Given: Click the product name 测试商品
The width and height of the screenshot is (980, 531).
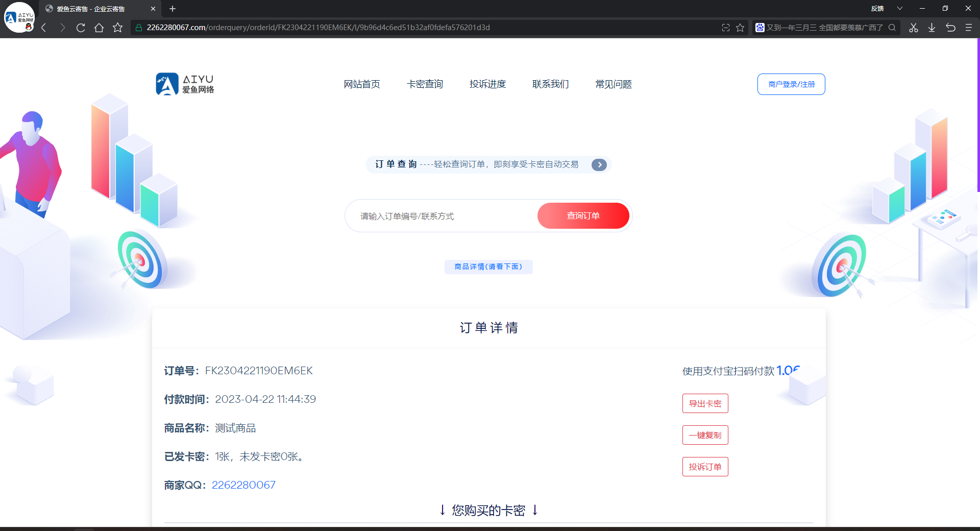Looking at the screenshot, I should [x=235, y=428].
